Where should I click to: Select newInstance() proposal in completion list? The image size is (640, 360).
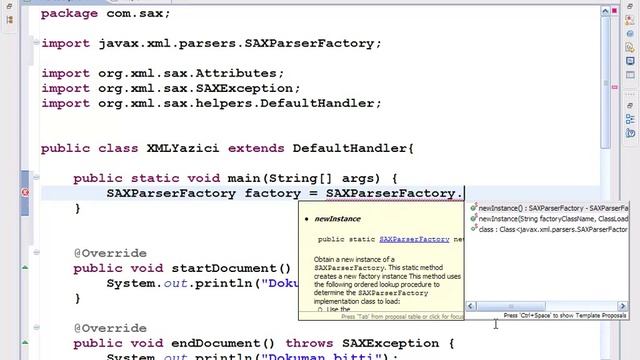tap(549, 208)
